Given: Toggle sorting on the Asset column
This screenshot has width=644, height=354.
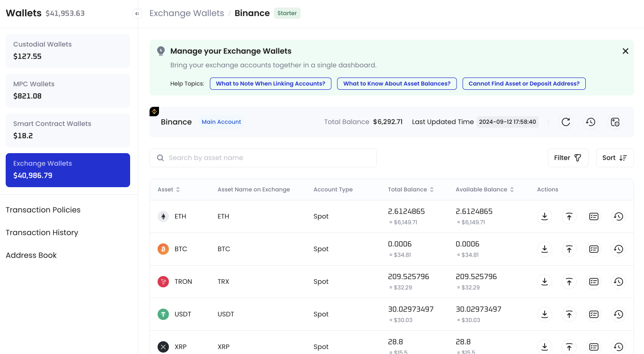Looking at the screenshot, I should tap(178, 189).
